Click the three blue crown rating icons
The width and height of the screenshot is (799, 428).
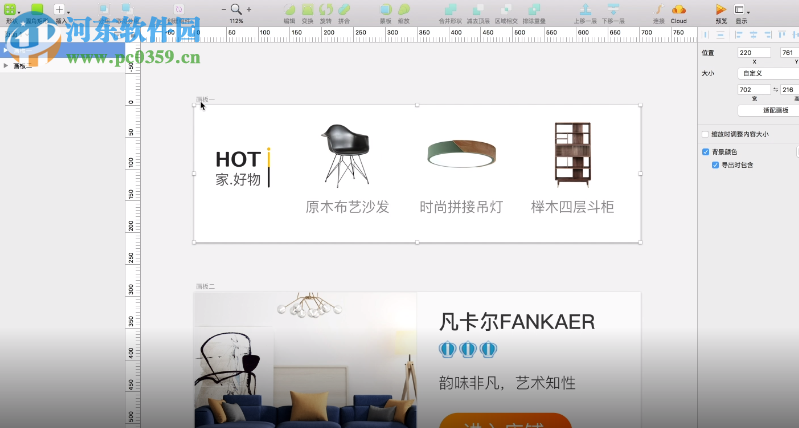coord(468,350)
